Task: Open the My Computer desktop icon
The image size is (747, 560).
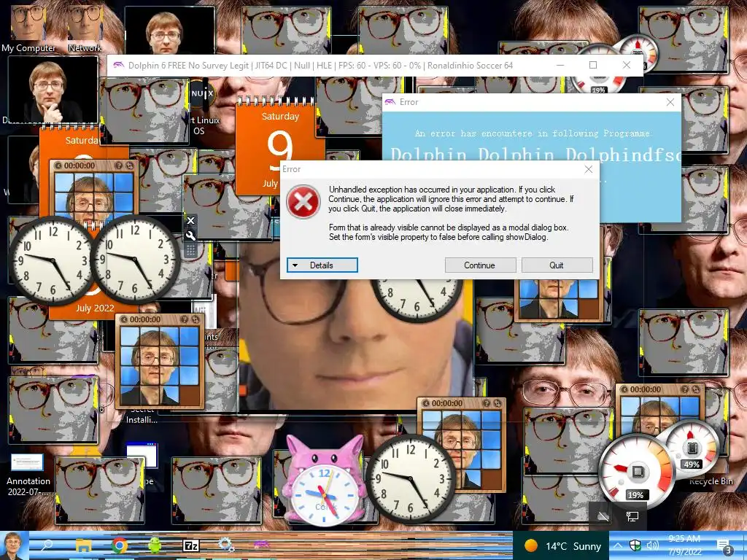Action: click(28, 28)
